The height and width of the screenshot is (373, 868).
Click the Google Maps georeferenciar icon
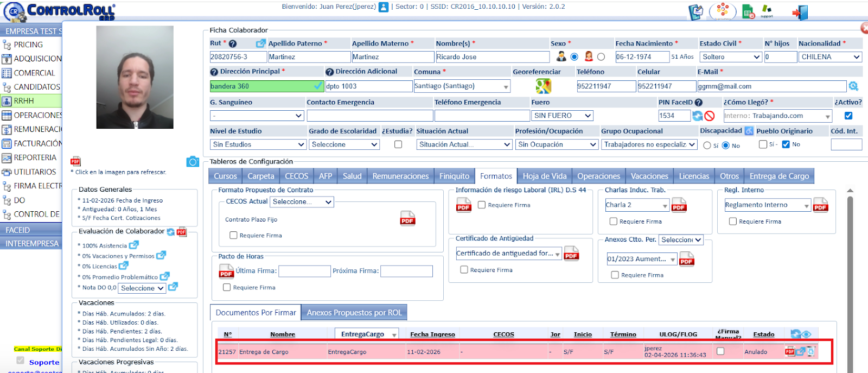(x=543, y=86)
